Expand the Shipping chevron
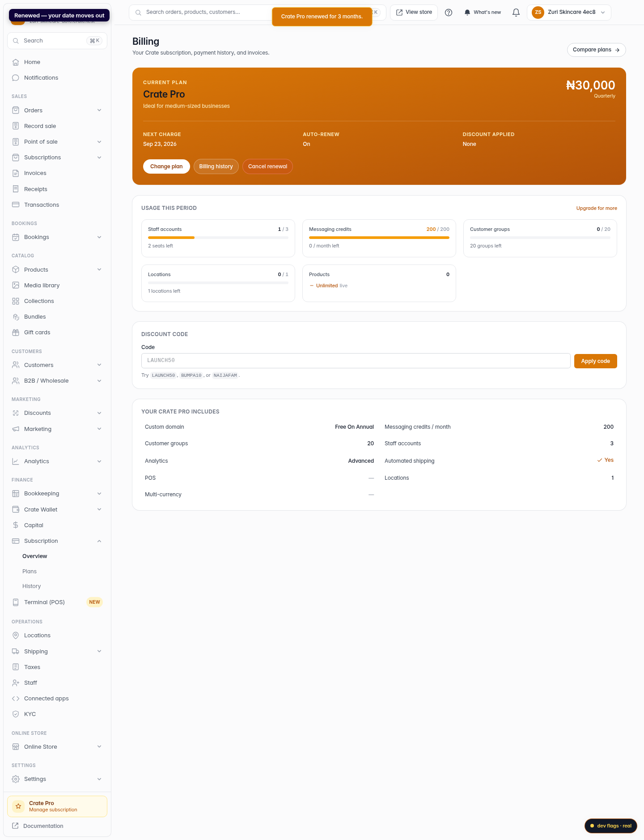The width and height of the screenshot is (644, 840). pyautogui.click(x=99, y=652)
